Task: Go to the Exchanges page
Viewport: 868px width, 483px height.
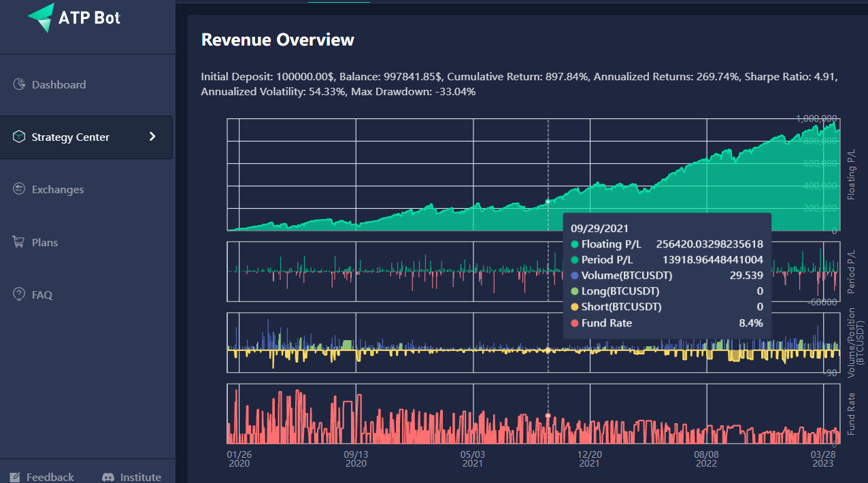Action: coord(58,189)
